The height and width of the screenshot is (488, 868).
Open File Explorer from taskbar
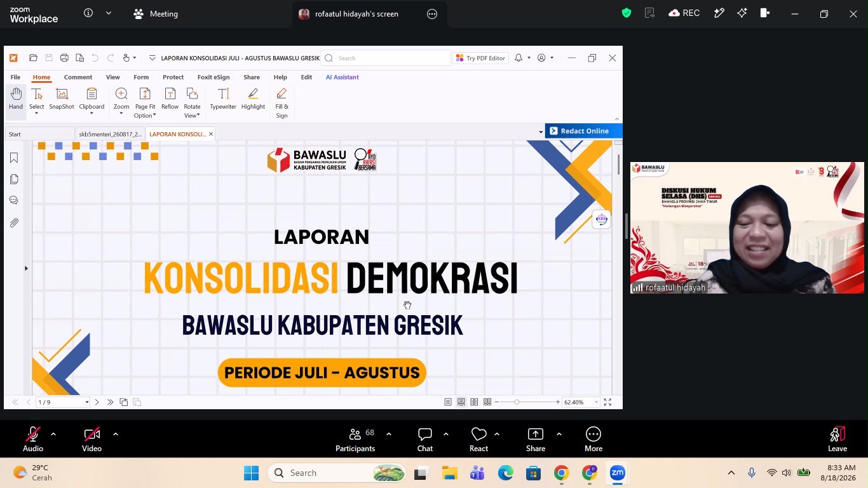click(450, 473)
